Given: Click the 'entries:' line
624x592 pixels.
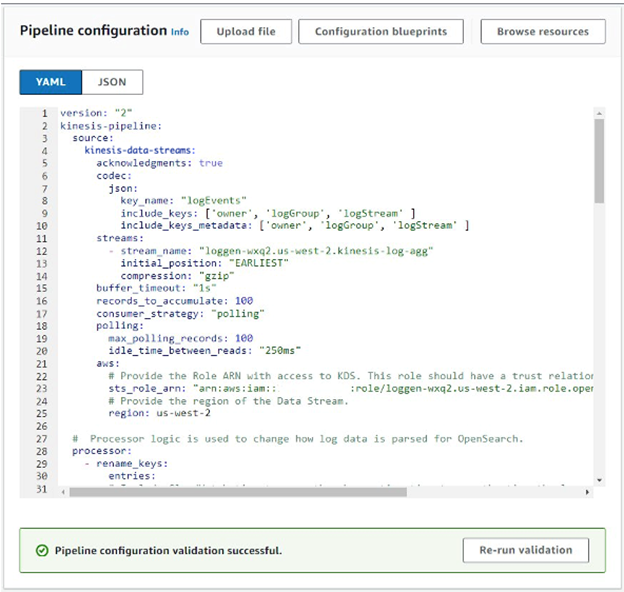Looking at the screenshot, I should 132,476.
